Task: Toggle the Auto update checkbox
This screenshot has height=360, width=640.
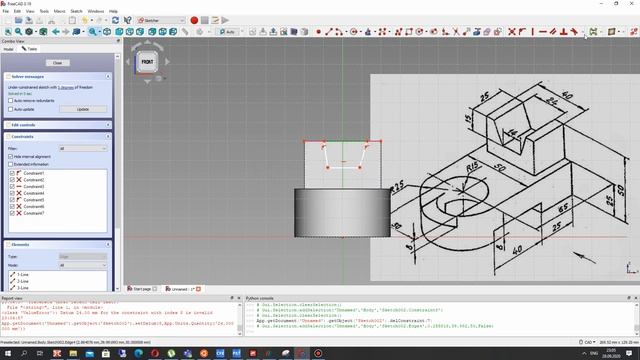Action: pyautogui.click(x=11, y=109)
